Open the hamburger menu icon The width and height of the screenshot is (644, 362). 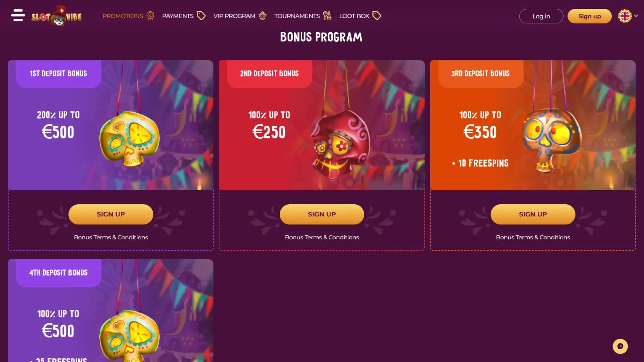tap(18, 15)
